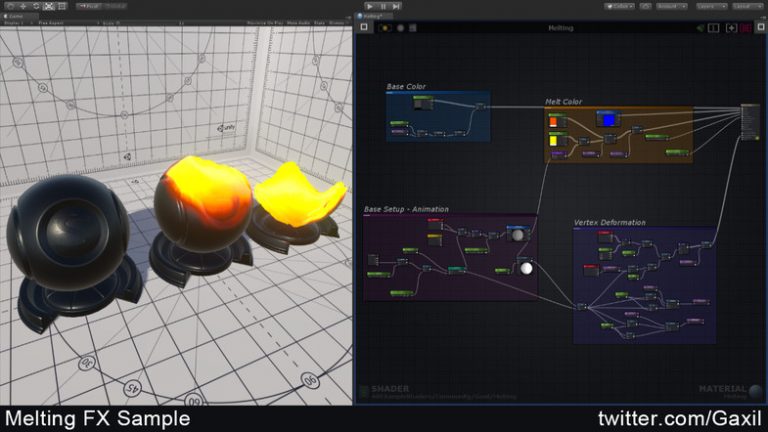The image size is (768, 432).
Task: Toggle the Local/Global handle rotation button
Action: (115, 6)
